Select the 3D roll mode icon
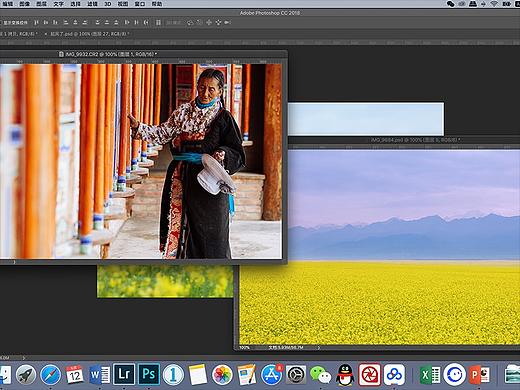The image size is (520, 390). pos(199,22)
